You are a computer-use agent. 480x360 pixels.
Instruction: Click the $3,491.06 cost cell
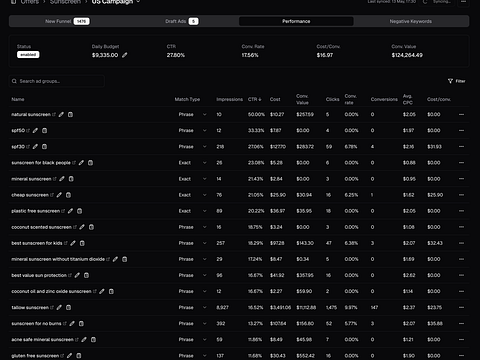pos(280,307)
